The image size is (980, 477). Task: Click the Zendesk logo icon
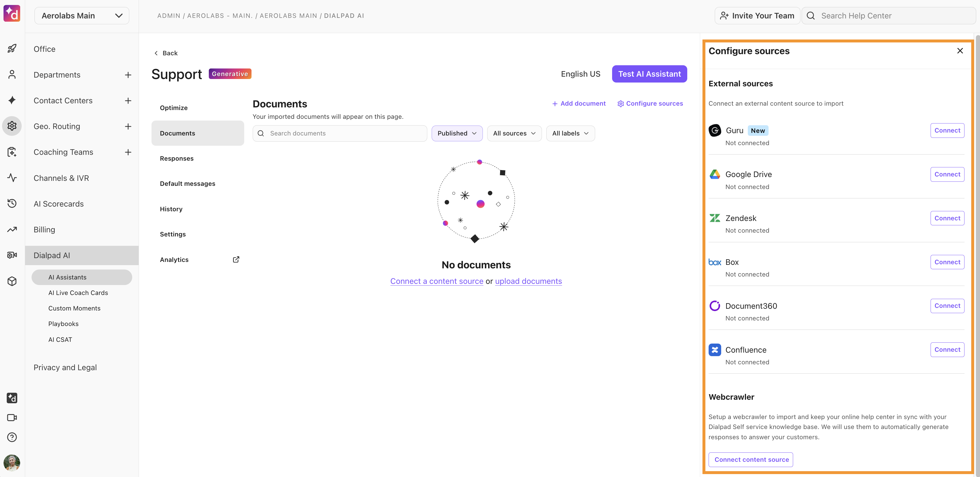[x=715, y=218]
